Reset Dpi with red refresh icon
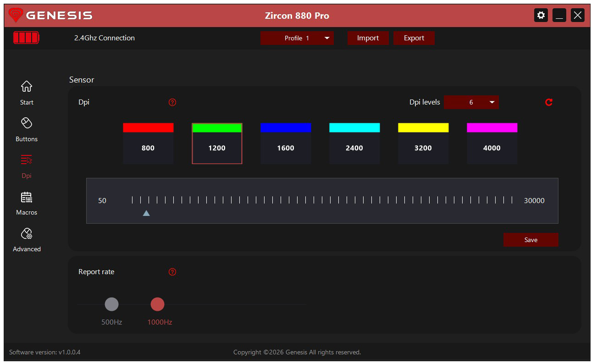The height and width of the screenshot is (364, 591). pos(549,102)
